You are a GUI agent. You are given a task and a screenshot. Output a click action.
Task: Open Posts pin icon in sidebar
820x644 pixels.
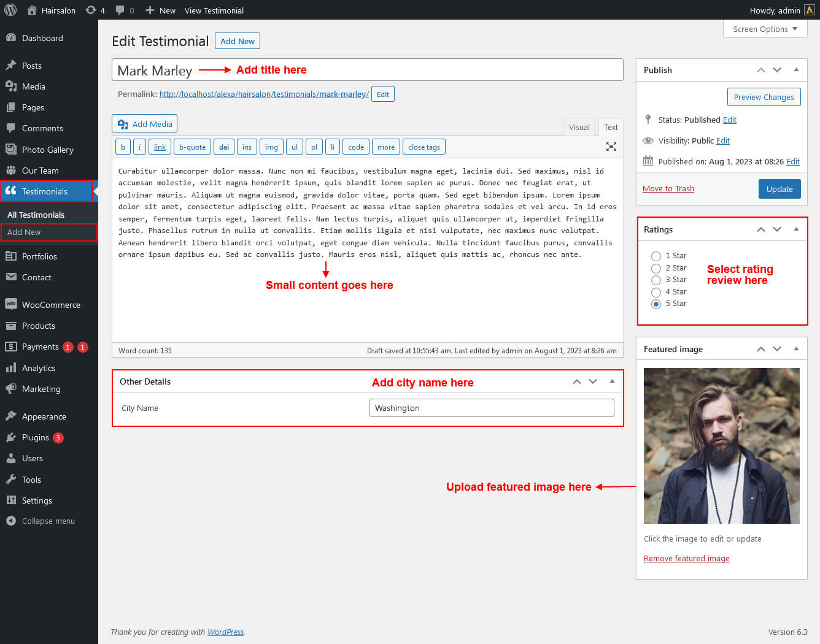tap(11, 66)
